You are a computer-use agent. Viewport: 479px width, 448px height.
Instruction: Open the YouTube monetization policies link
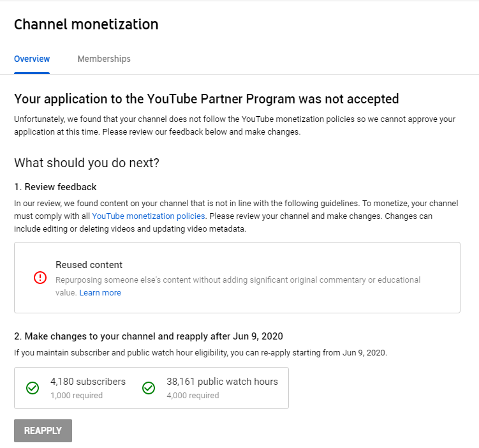[x=149, y=216]
